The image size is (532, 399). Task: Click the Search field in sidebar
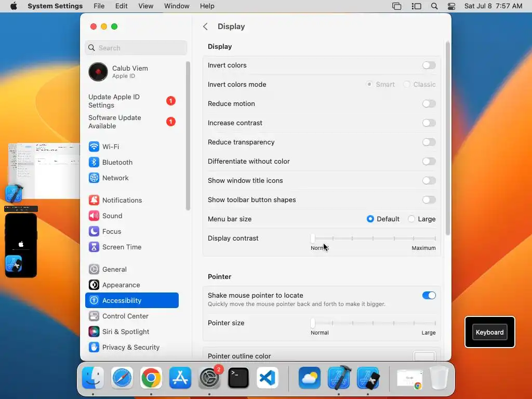tap(136, 48)
